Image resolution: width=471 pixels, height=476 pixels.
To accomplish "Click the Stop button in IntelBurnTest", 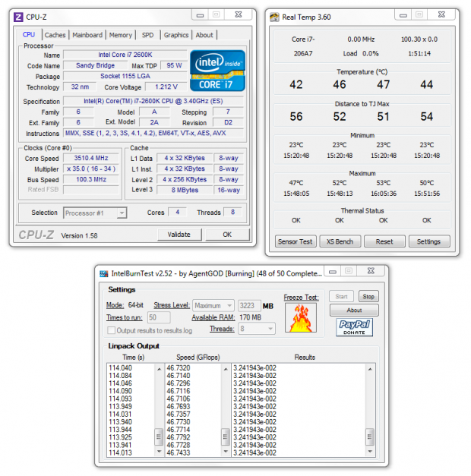I will (368, 296).
